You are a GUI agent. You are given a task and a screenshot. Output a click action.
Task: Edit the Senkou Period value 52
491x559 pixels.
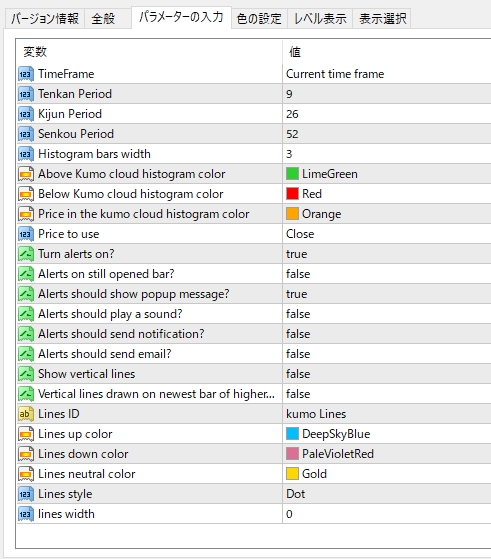292,134
